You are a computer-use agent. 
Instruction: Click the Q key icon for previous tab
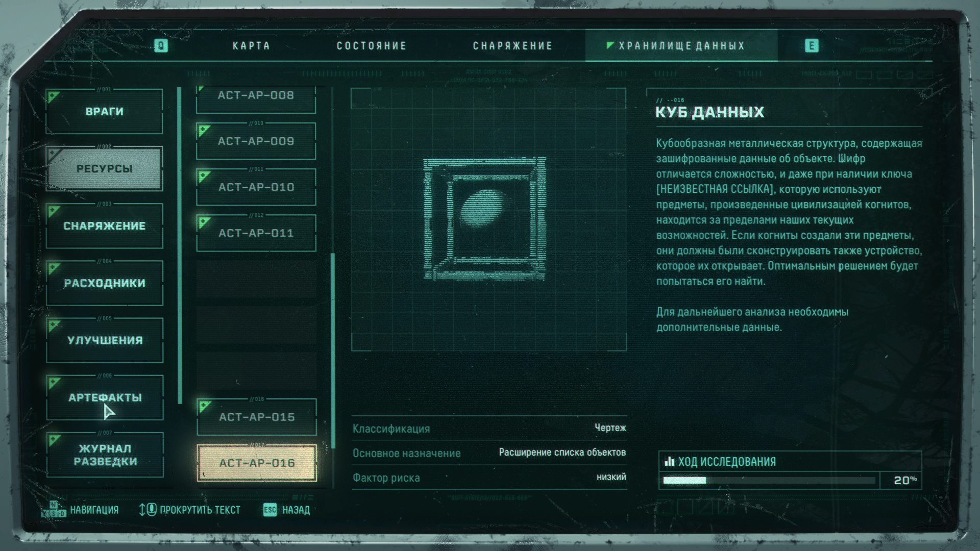coord(161,46)
